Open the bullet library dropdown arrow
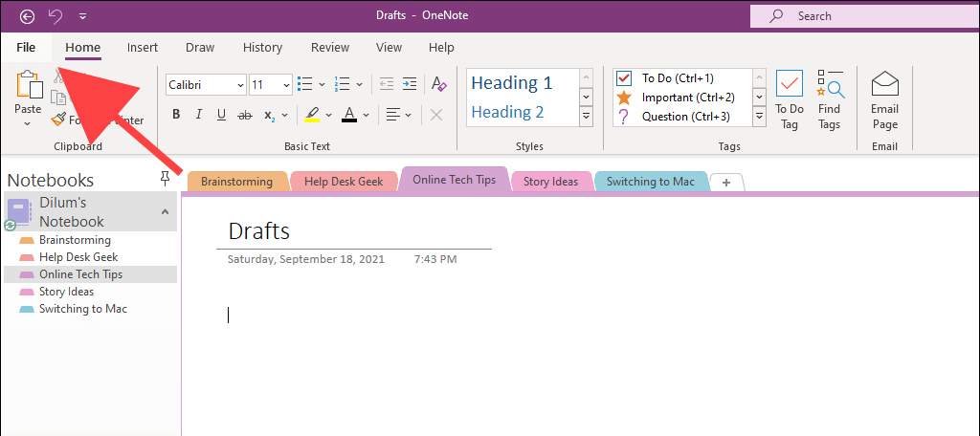 pos(322,84)
